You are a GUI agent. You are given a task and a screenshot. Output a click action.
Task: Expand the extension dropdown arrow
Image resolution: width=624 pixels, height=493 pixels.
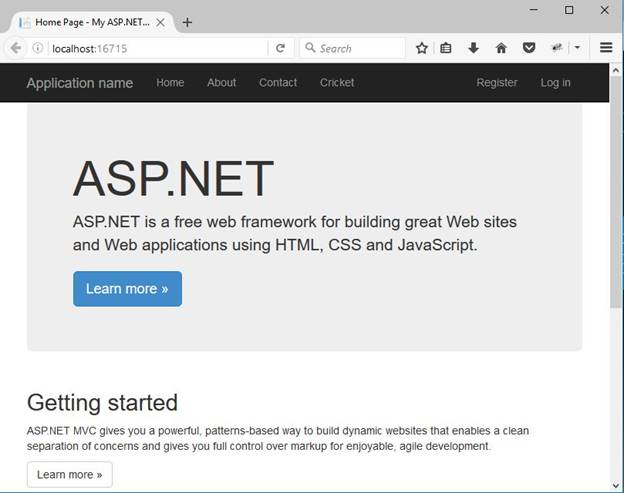577,48
